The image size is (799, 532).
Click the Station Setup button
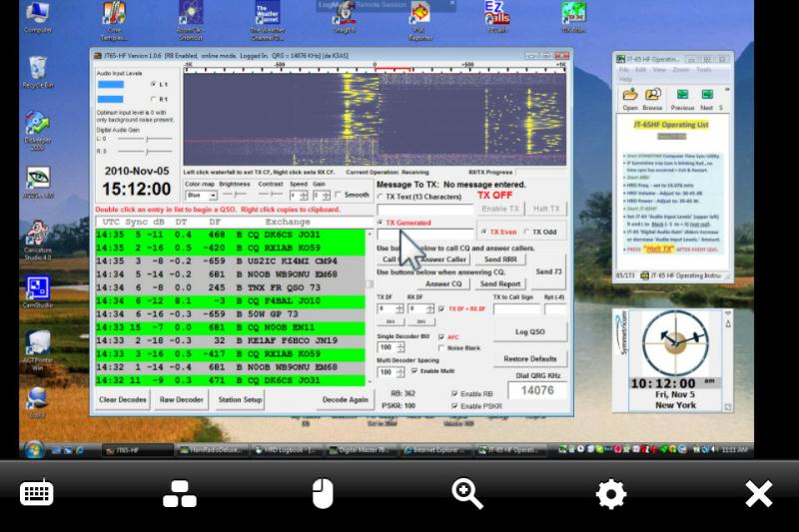point(239,399)
